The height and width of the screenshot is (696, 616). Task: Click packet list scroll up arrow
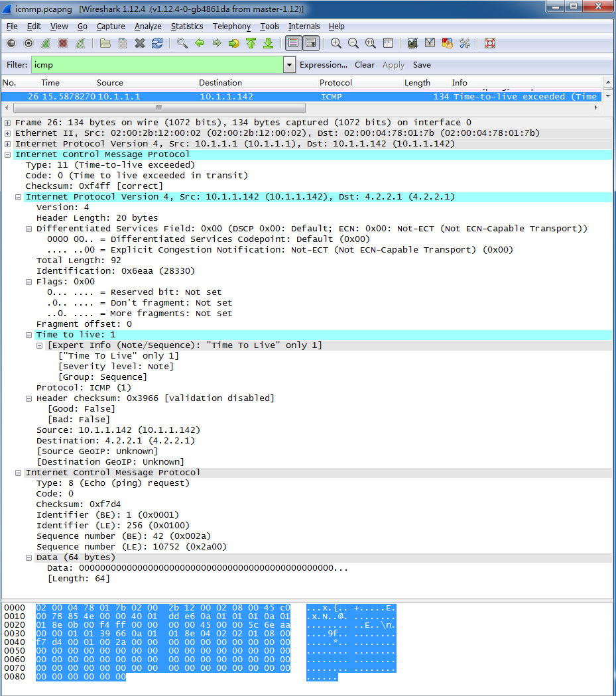click(x=608, y=83)
